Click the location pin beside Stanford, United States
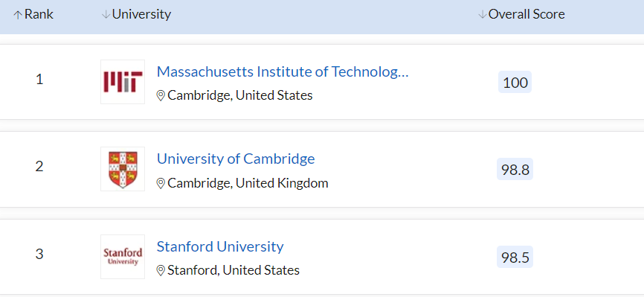 pos(161,271)
